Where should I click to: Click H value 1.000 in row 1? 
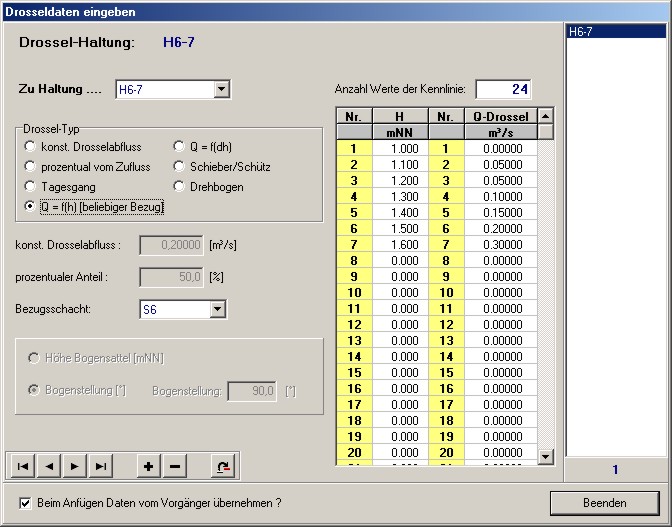click(x=400, y=149)
